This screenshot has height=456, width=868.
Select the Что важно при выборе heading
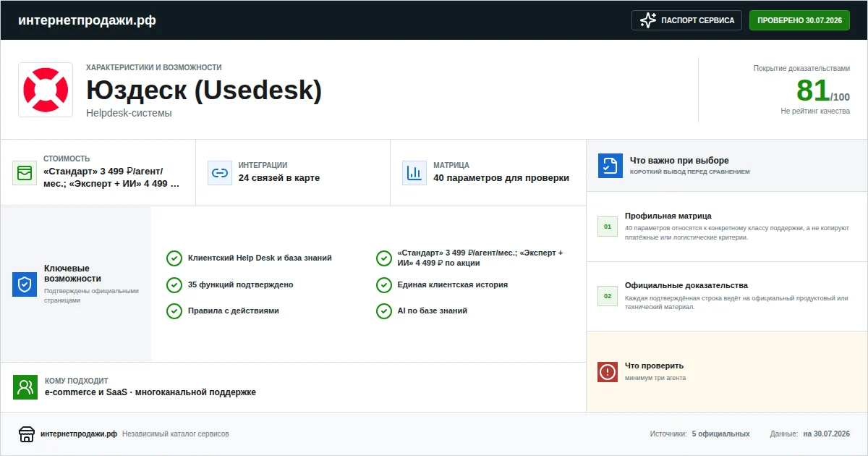click(x=679, y=161)
